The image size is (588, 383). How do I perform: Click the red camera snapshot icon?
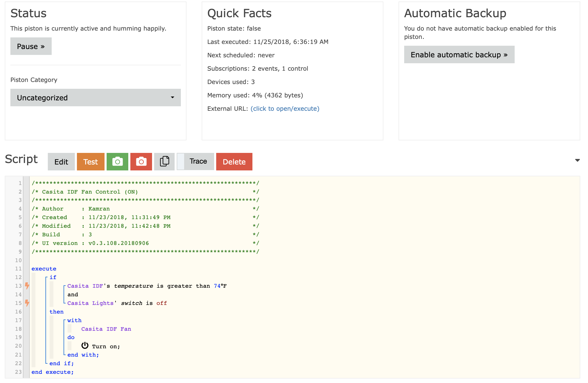pyautogui.click(x=141, y=162)
